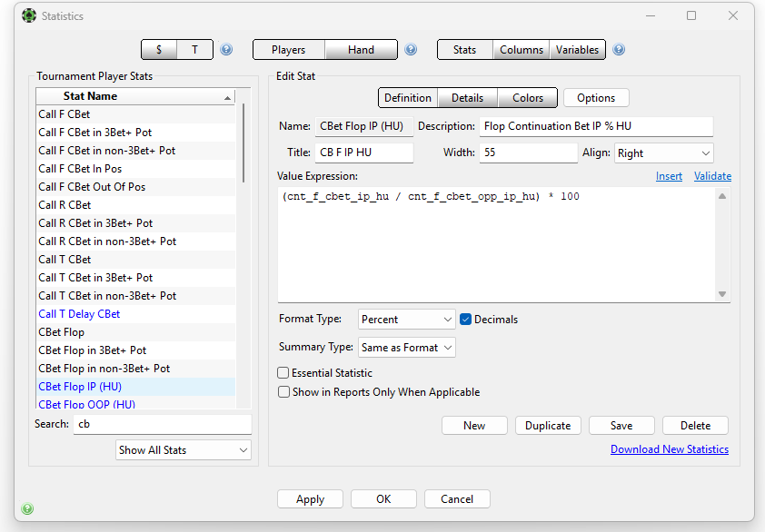Enable the Essential Statistic checkbox
765x532 pixels.
click(x=283, y=373)
